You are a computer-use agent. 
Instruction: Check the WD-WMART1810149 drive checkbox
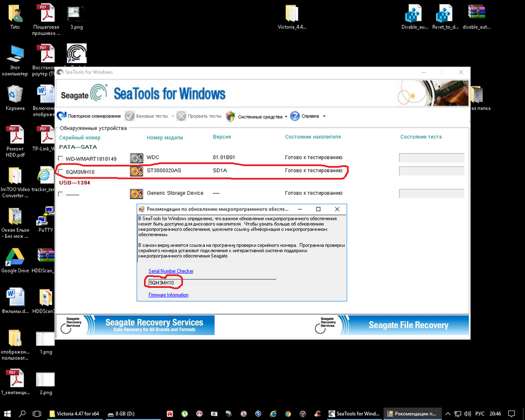click(x=60, y=158)
